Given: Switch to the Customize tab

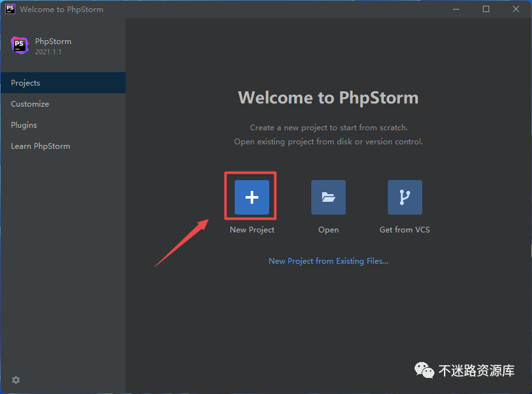Looking at the screenshot, I should 63,103.
